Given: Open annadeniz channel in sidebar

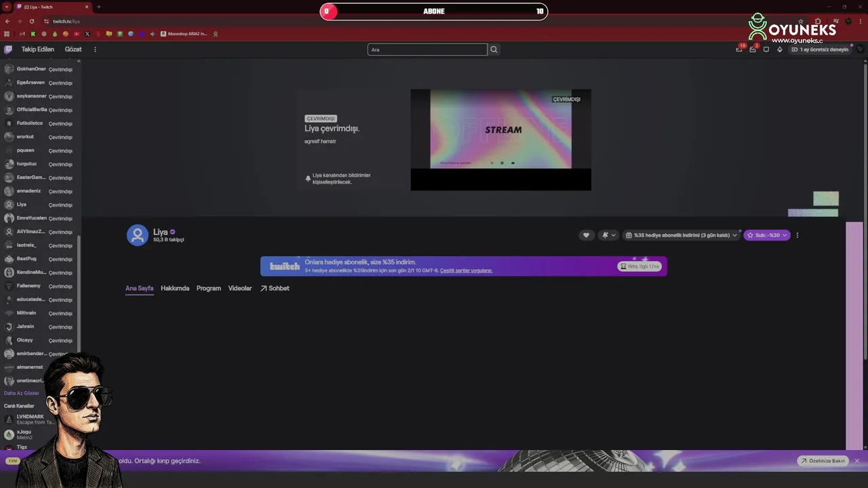Looking at the screenshot, I should [x=41, y=191].
